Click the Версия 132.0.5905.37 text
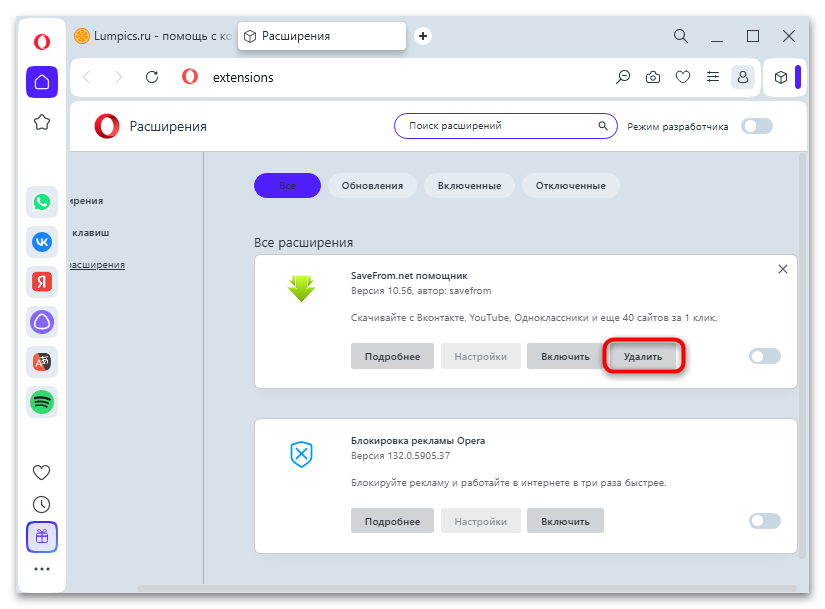The height and width of the screenshot is (609, 825). tap(400, 455)
